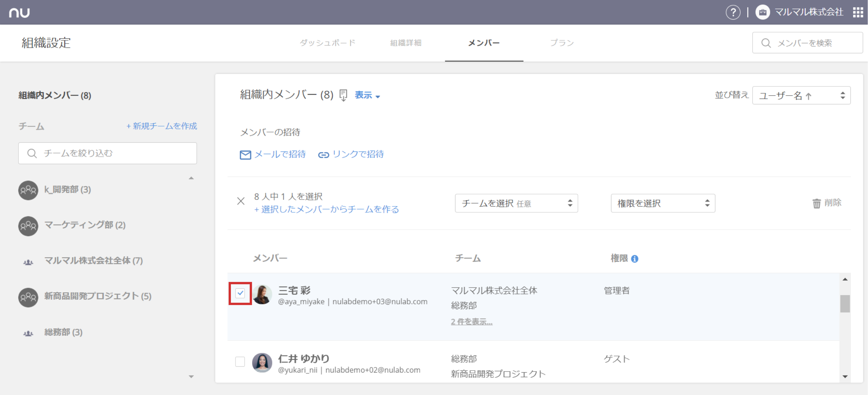Check the 仁井 ゆかり member checkbox

240,361
